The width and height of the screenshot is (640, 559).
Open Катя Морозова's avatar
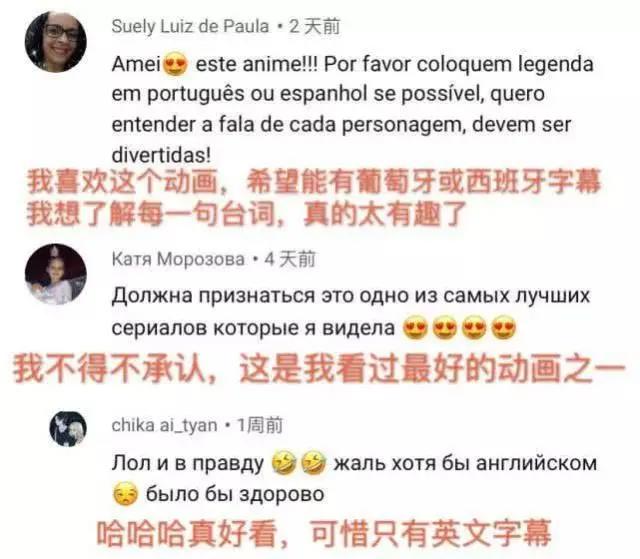pos(56,274)
